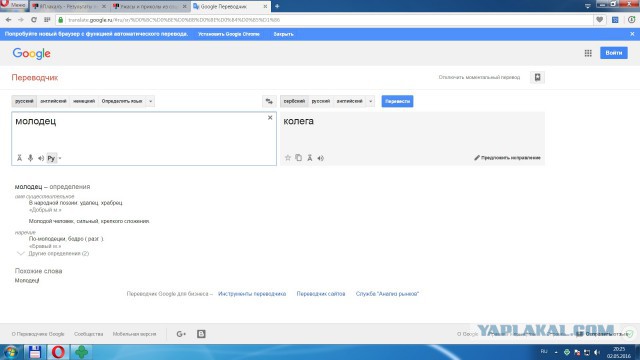Open the Blogger footer icon
The height and width of the screenshot is (360, 640).
coord(201,334)
